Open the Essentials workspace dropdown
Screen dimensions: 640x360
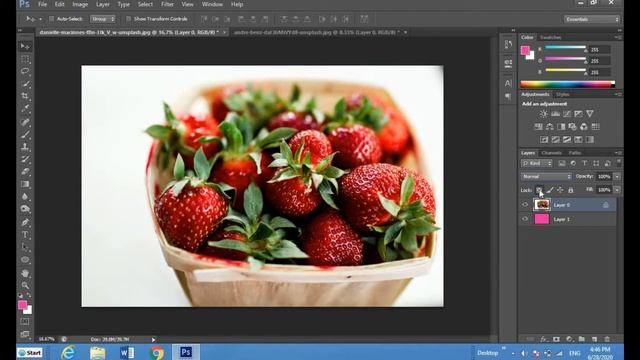pyautogui.click(x=592, y=19)
